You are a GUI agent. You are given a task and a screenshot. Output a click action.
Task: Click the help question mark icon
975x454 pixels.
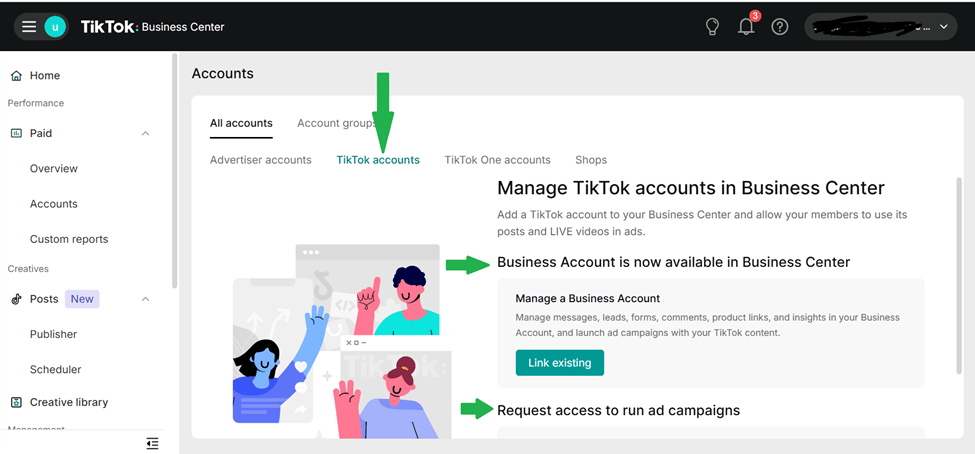[780, 27]
